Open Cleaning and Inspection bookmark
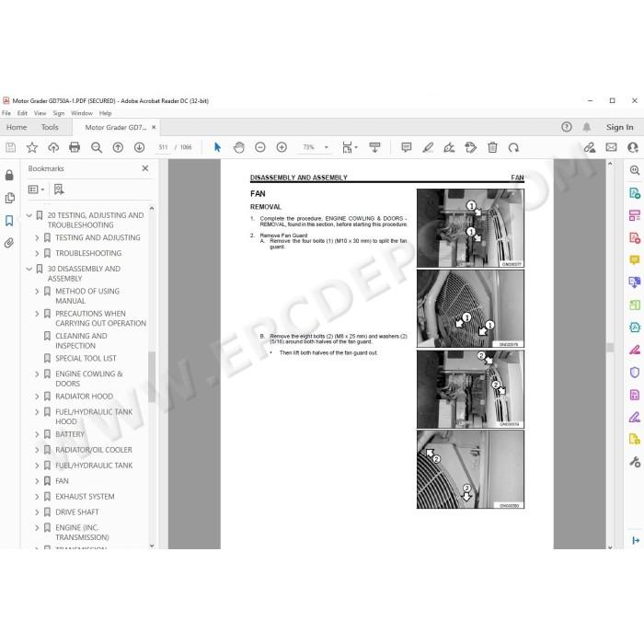This screenshot has height=644, width=644. [81, 341]
